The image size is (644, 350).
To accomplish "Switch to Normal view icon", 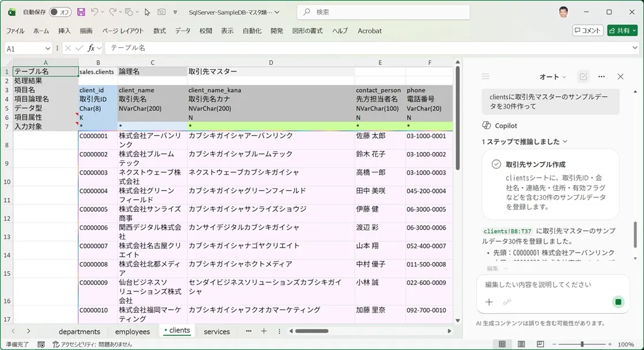I will click(502, 344).
